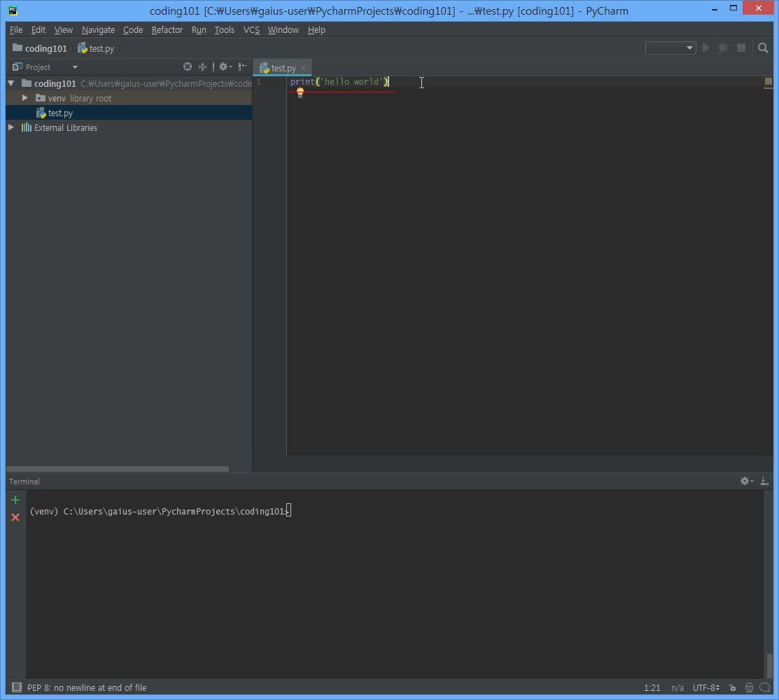Close the test.py editor tab

(303, 68)
